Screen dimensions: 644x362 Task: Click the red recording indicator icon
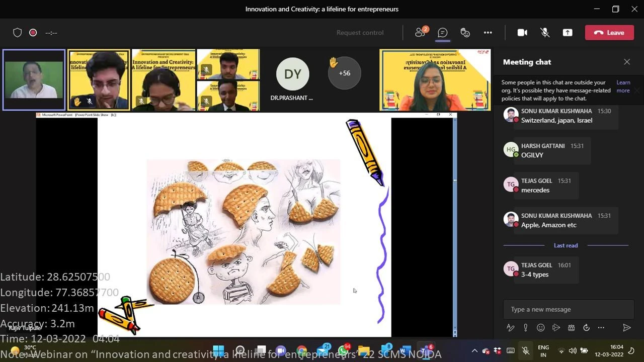point(33,33)
